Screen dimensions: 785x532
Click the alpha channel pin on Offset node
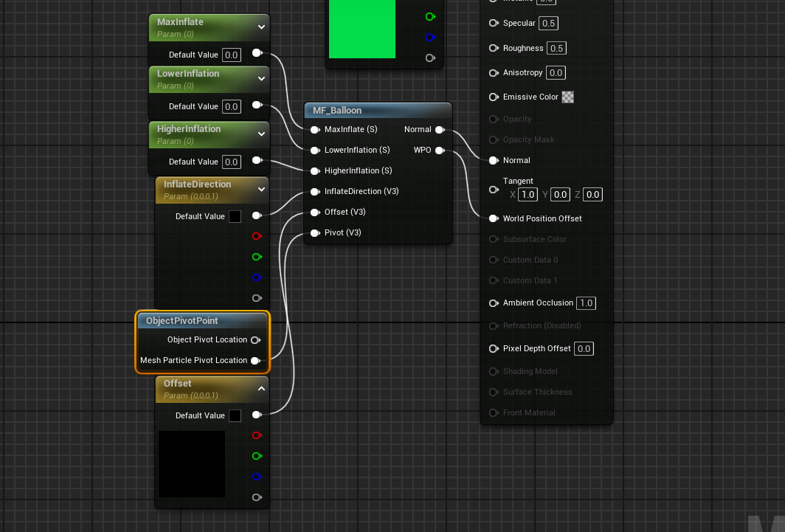coord(257,497)
